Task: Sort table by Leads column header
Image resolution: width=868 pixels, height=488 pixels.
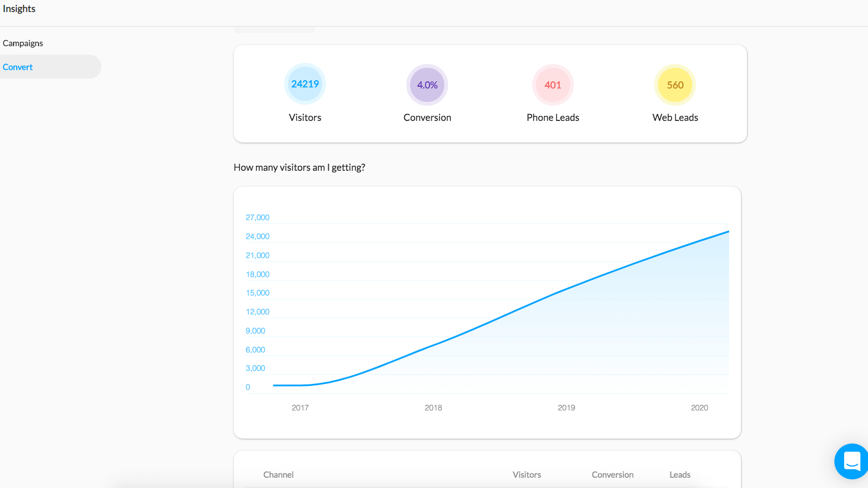Action: click(680, 474)
